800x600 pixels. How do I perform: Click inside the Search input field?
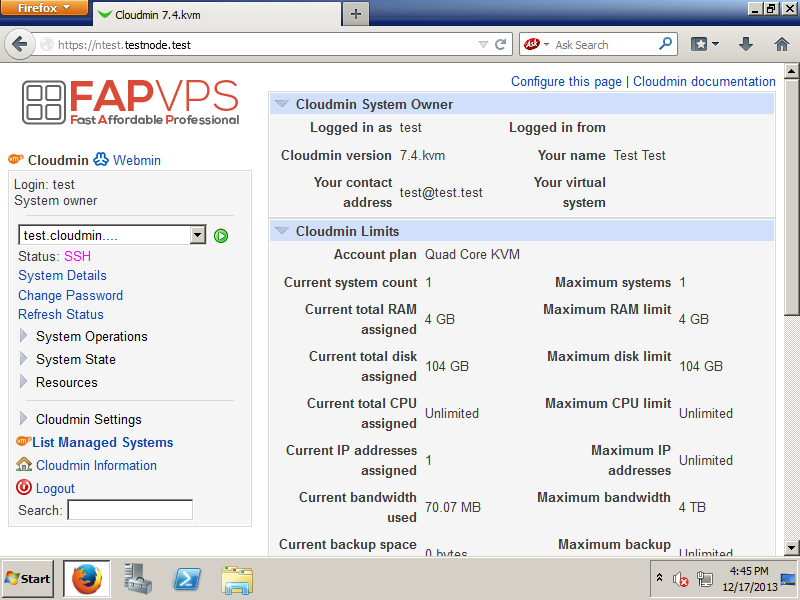click(130, 509)
